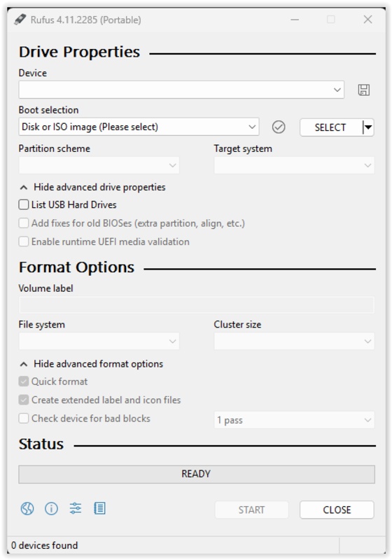Open the About info icon
The width and height of the screenshot is (392, 560).
(x=51, y=508)
